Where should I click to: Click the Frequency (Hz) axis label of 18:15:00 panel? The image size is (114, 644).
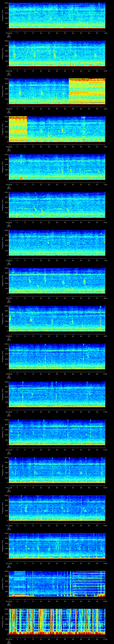[3, 584]
